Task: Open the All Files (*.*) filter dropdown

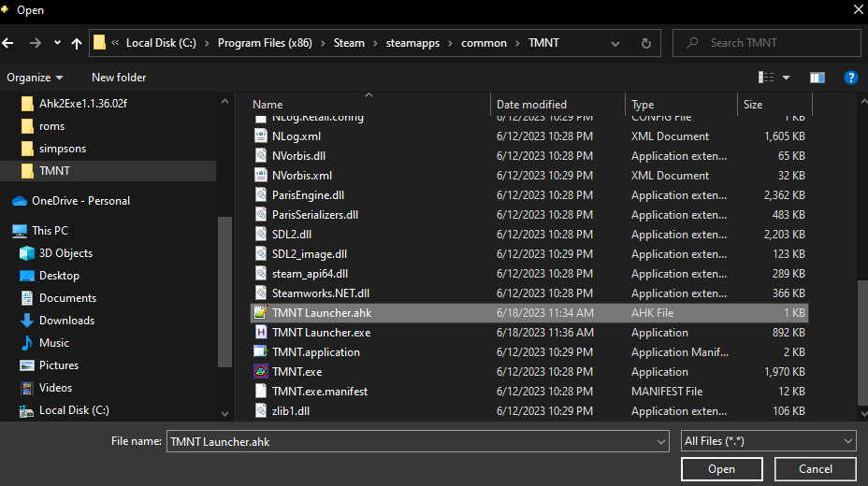Action: pyautogui.click(x=768, y=441)
